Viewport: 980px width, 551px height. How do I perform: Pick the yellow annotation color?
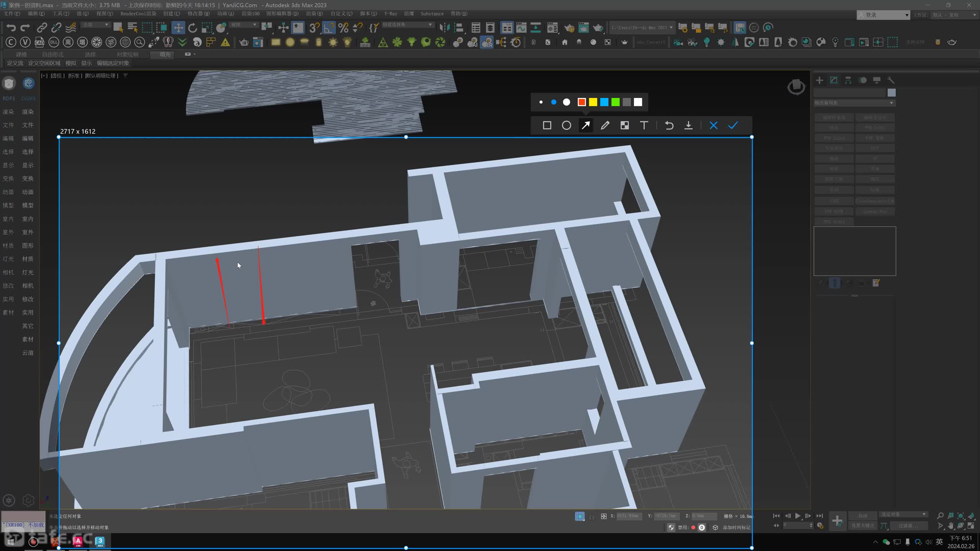click(593, 102)
